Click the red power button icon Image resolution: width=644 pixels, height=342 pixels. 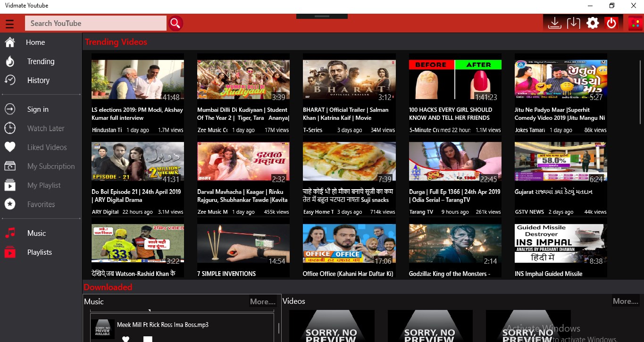pos(611,23)
